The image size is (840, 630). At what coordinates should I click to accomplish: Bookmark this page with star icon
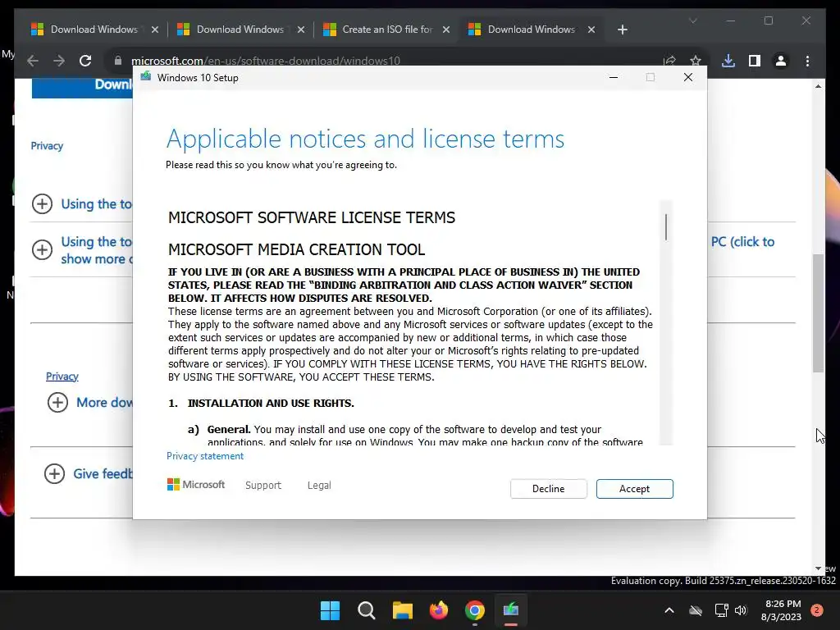point(696,61)
